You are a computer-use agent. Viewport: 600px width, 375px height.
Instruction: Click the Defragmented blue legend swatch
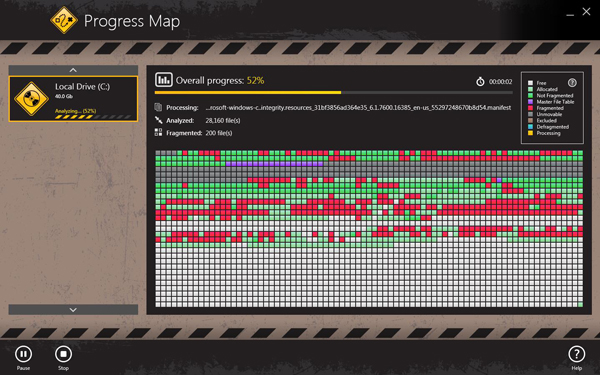click(x=530, y=127)
